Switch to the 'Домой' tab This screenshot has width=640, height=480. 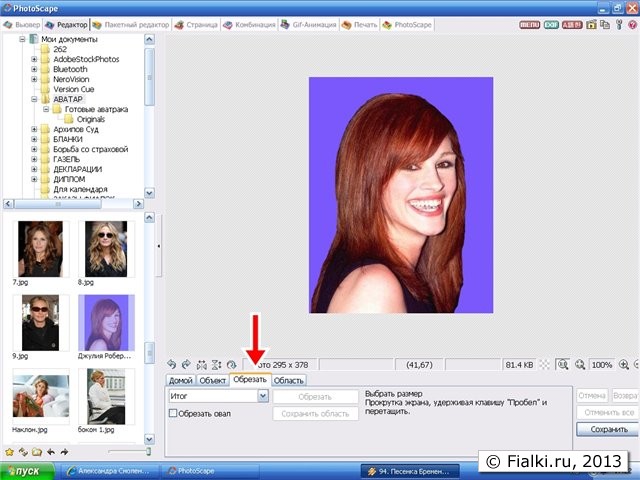[180, 380]
